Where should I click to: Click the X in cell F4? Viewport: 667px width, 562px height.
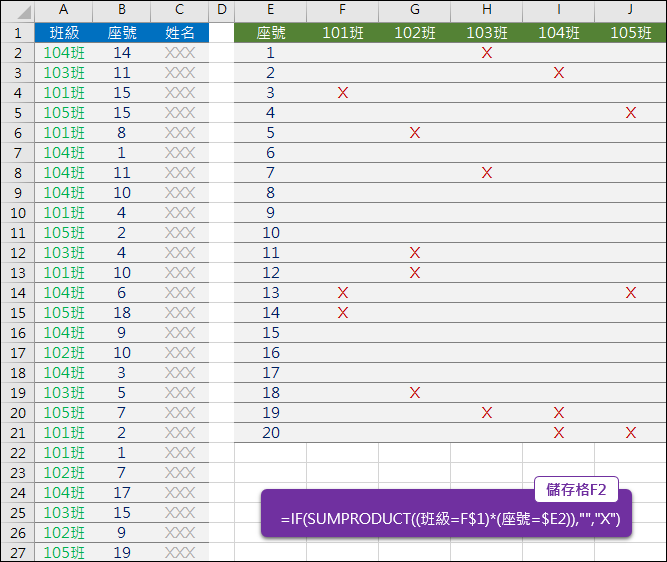[x=342, y=93]
